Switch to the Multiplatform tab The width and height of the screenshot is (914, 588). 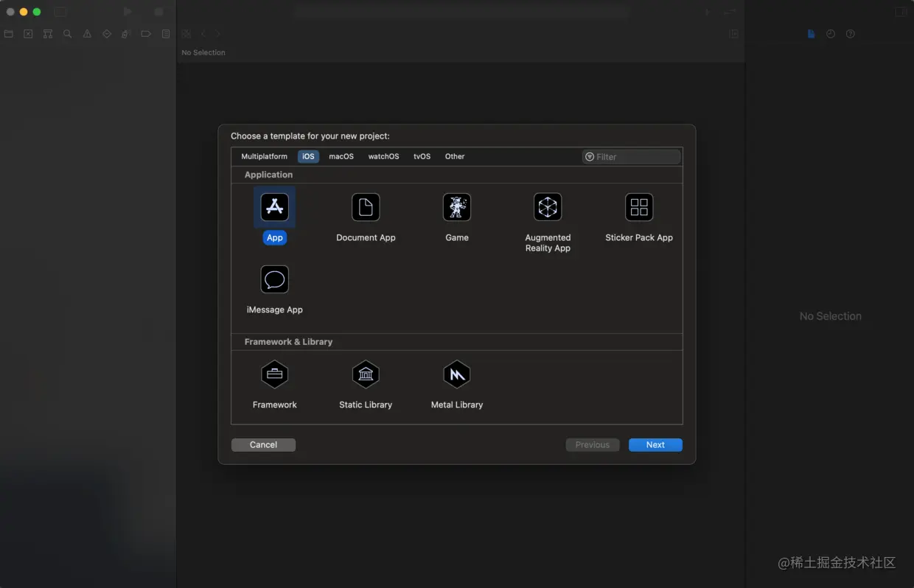coord(263,156)
